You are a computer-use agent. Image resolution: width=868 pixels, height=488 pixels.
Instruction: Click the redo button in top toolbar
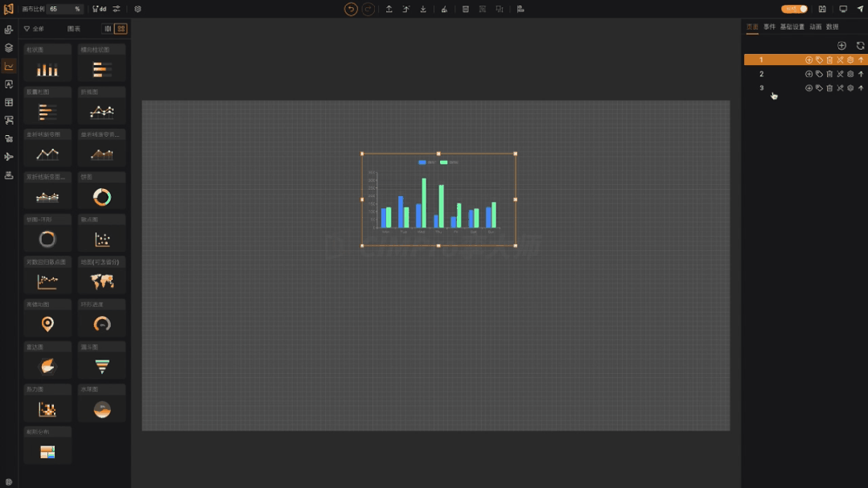coord(368,9)
